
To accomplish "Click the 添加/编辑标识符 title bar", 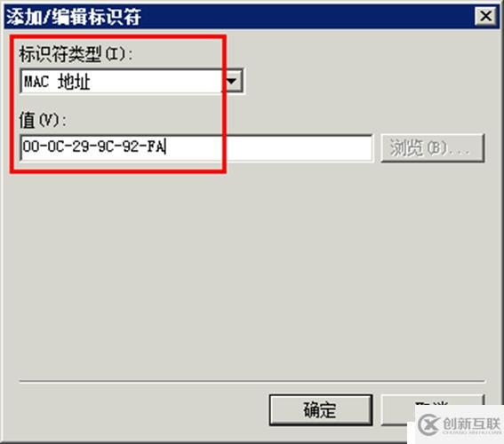I will 238,16.
